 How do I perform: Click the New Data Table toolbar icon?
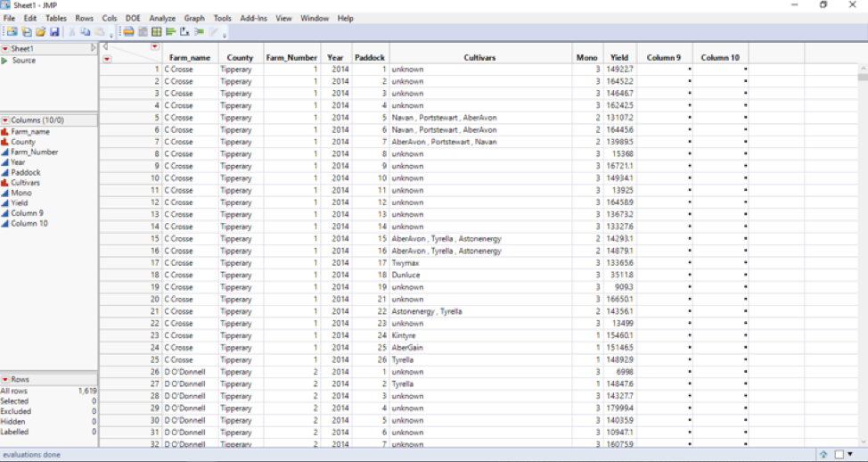[x=12, y=32]
